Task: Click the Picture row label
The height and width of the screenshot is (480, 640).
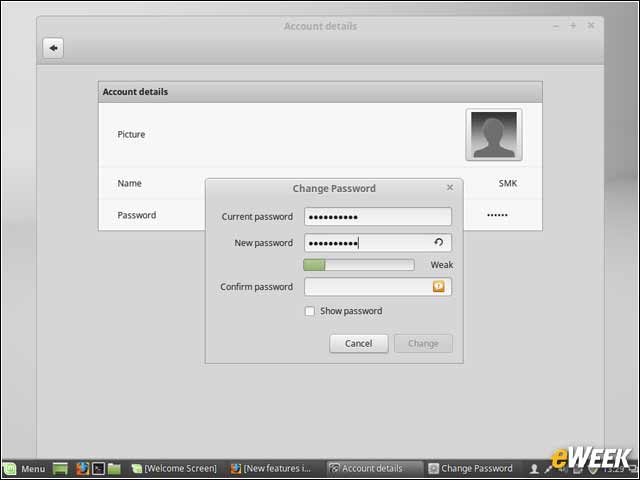Action: (x=131, y=134)
